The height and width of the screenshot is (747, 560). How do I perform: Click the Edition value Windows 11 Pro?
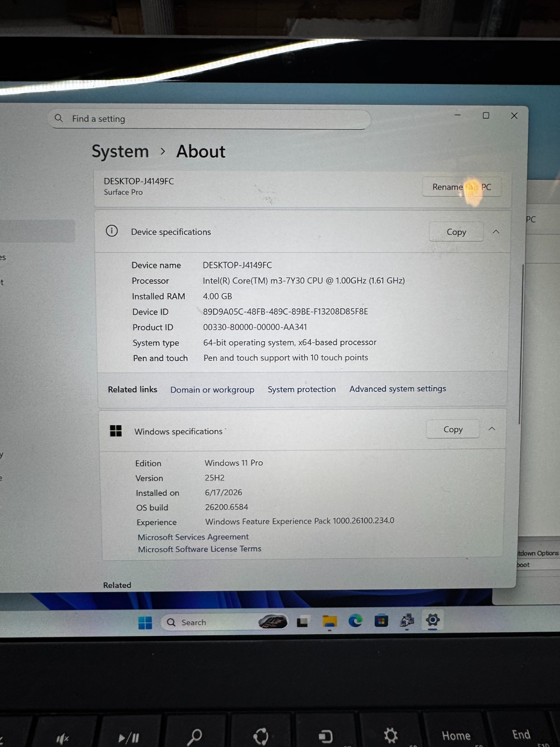[234, 463]
